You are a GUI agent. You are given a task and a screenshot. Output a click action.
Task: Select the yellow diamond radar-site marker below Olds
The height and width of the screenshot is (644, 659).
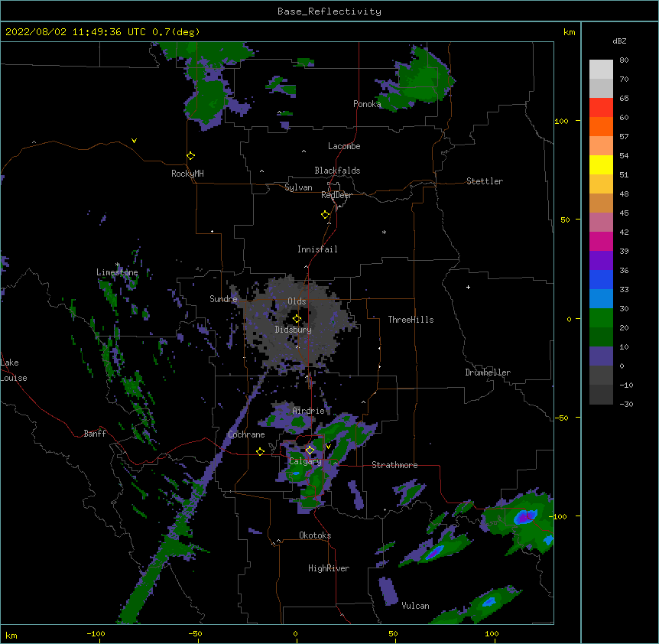coord(297,318)
